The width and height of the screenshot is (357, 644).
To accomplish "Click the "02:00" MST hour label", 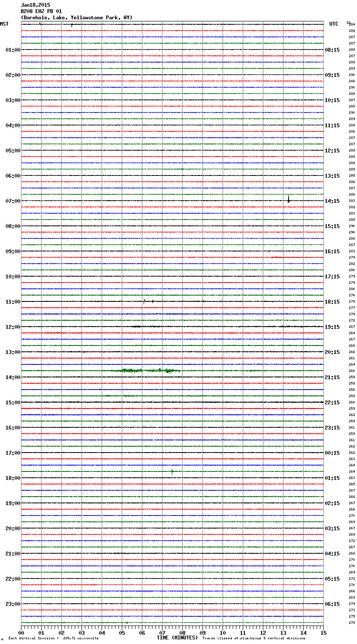I will tap(13, 75).
